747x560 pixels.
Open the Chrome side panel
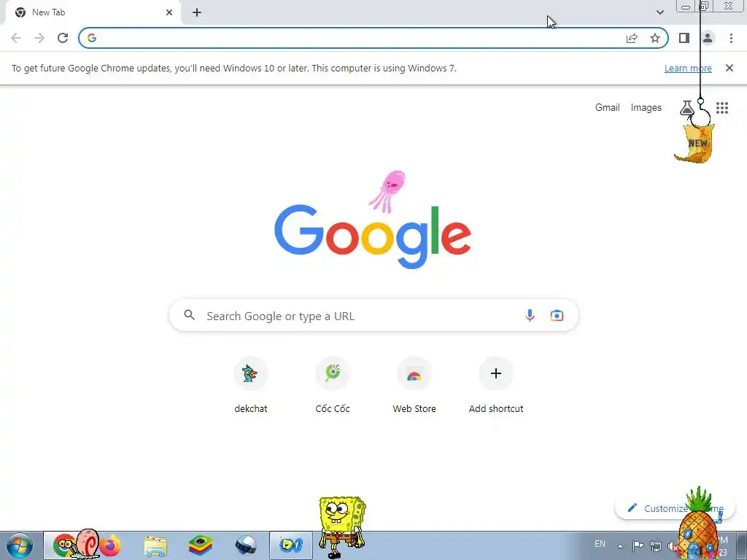(684, 38)
